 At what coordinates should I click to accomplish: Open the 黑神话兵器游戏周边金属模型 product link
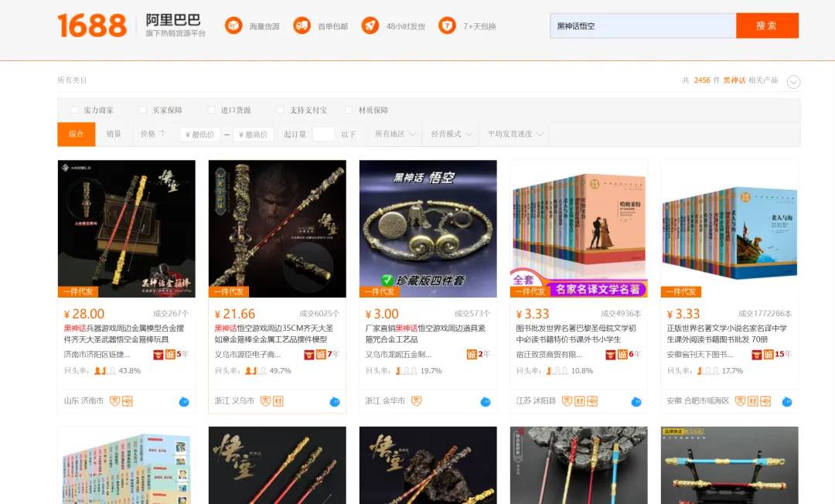pyautogui.click(x=124, y=334)
